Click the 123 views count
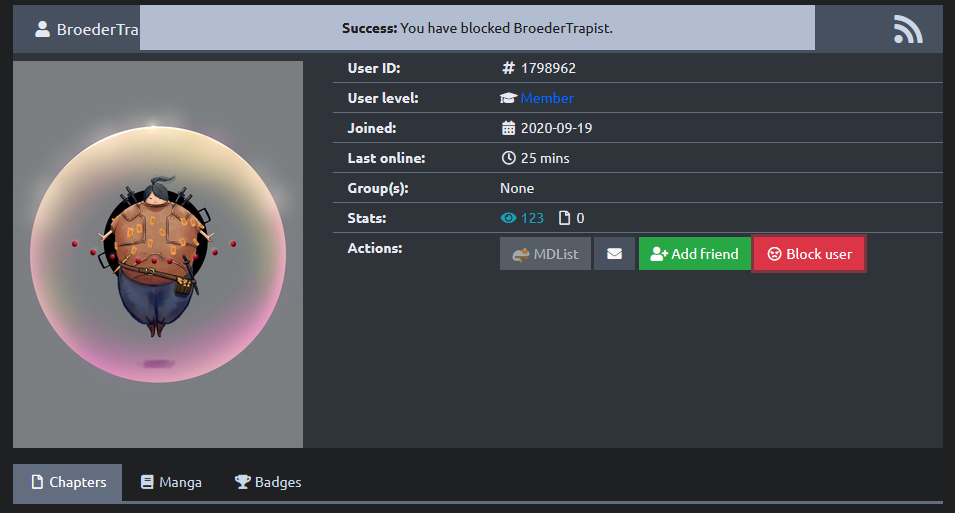 point(532,218)
